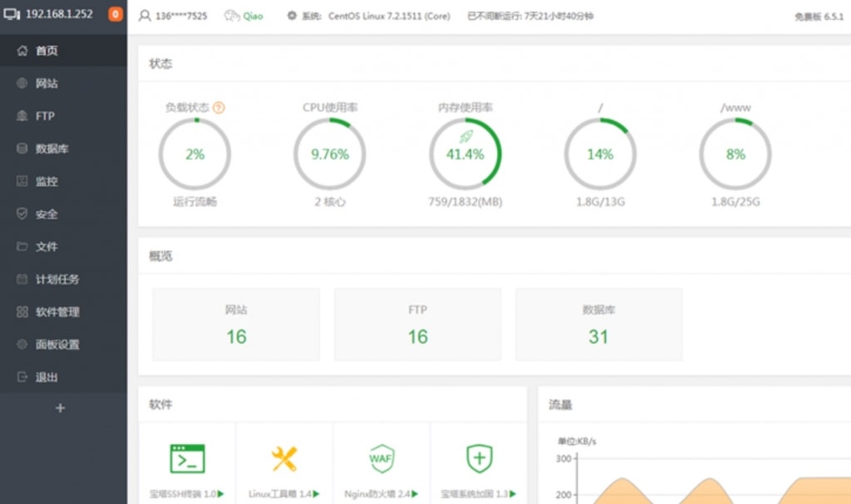Go to 数据库 in the sidebar menu
The image size is (851, 504).
[x=52, y=149]
